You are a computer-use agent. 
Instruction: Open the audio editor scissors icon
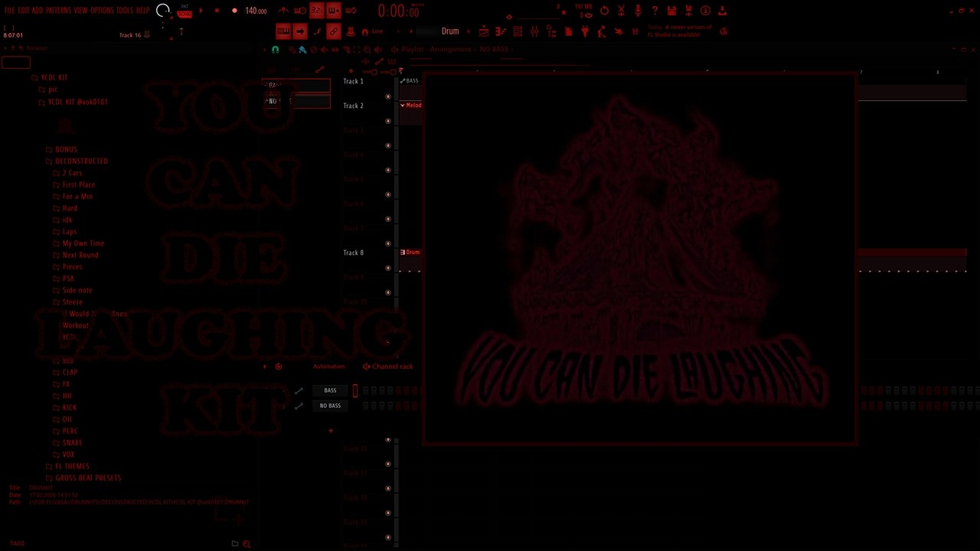click(x=621, y=11)
